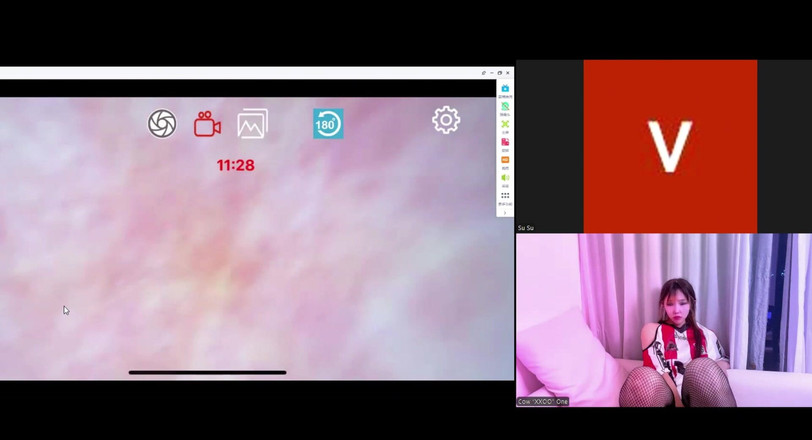Toggle the green speaker volume icon

505,178
